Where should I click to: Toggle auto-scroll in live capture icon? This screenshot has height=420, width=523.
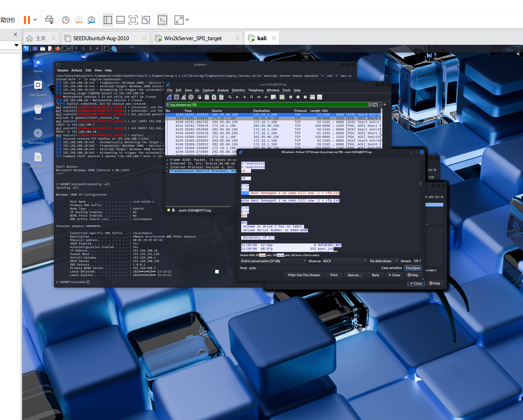273,97
